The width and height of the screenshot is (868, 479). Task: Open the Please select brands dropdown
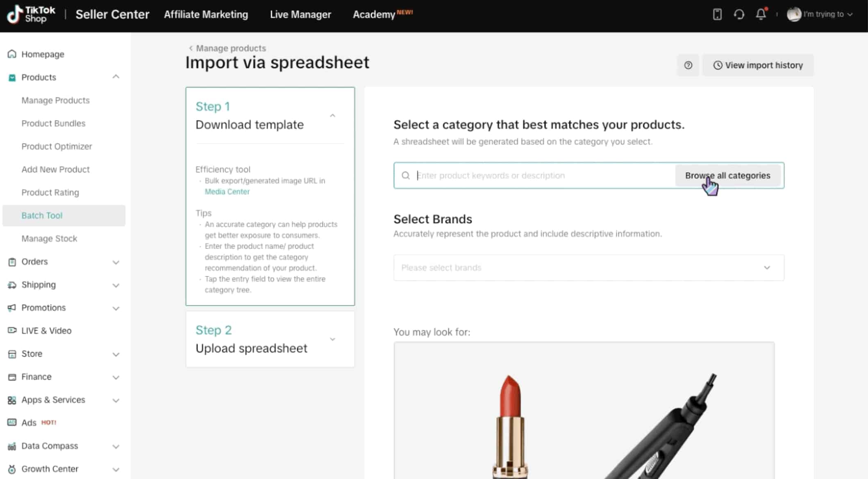589,268
